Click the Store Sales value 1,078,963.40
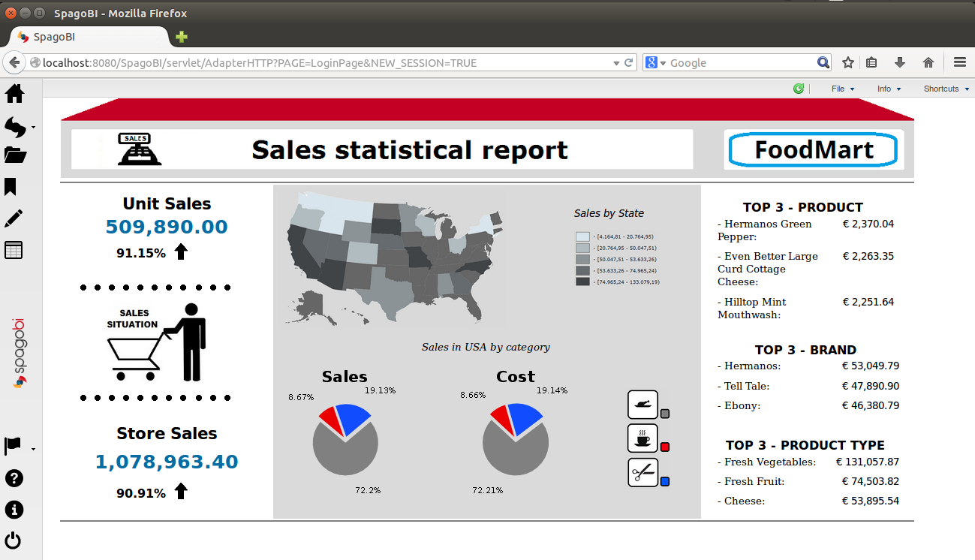This screenshot has width=975, height=560. [x=167, y=462]
